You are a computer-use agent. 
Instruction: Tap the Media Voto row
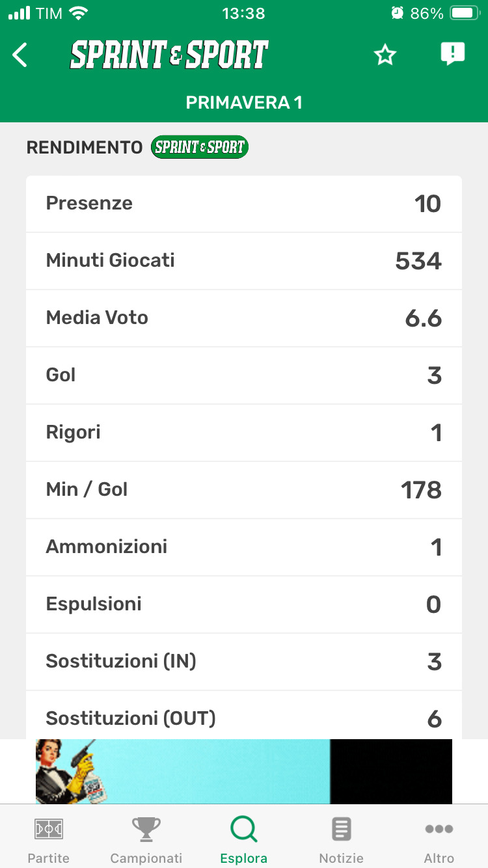tap(244, 318)
